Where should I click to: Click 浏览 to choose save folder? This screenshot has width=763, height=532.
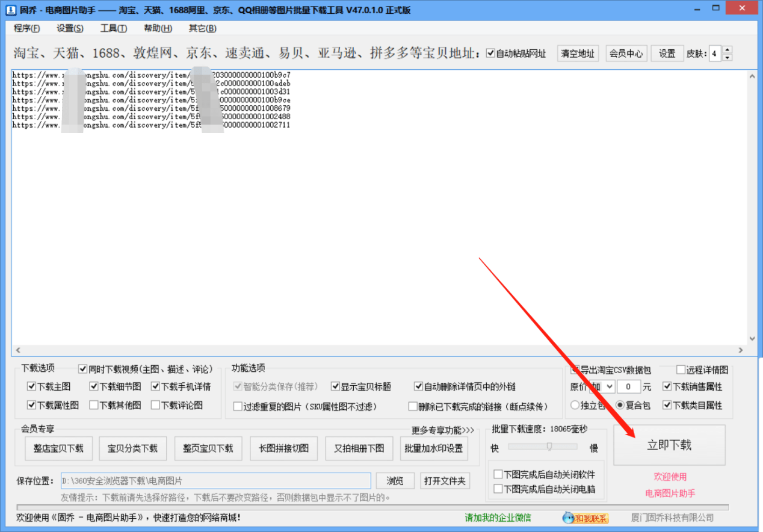coord(395,481)
